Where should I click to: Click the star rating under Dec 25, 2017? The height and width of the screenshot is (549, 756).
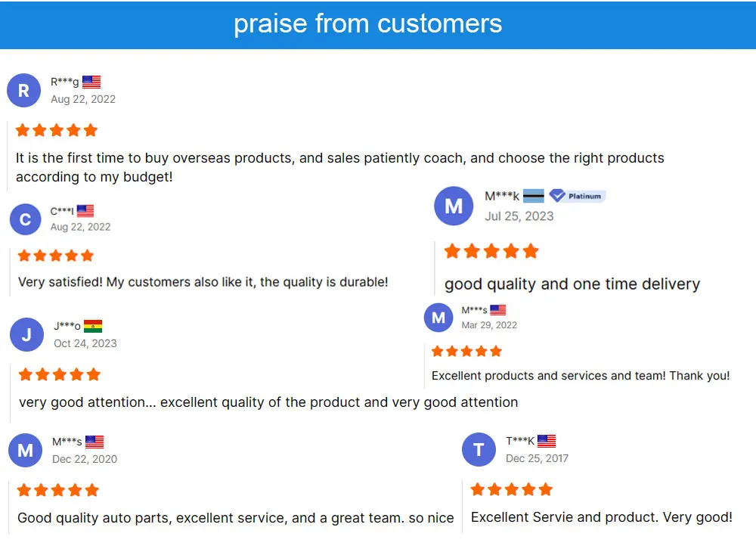coord(512,489)
